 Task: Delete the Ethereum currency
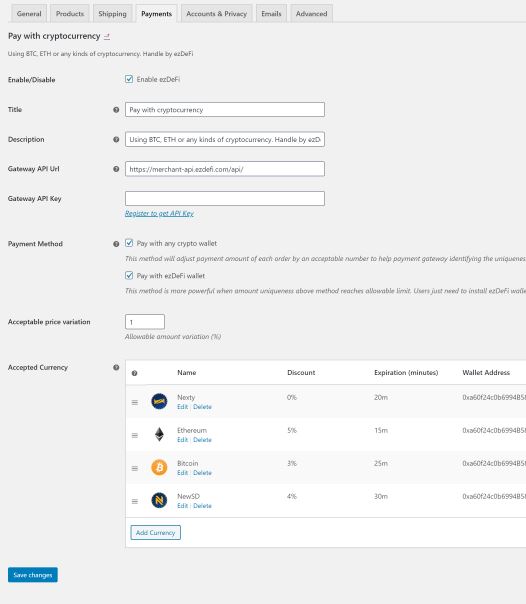(202, 440)
